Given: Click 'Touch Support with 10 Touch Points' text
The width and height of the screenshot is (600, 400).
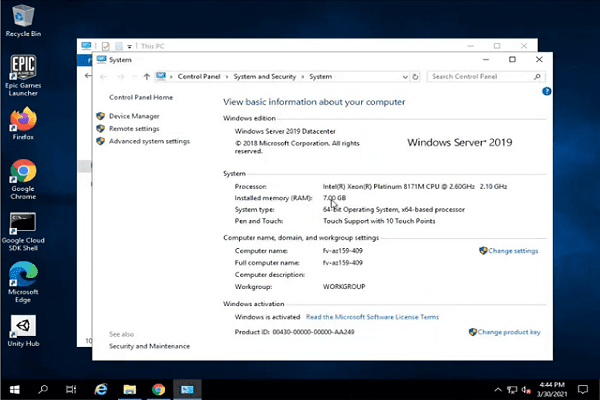Looking at the screenshot, I should 379,221.
